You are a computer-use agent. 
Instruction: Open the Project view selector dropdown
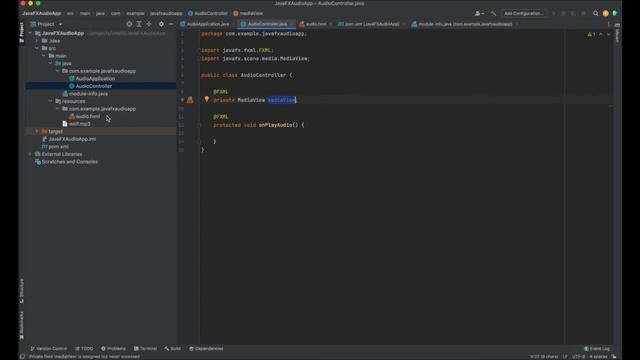tap(47, 24)
